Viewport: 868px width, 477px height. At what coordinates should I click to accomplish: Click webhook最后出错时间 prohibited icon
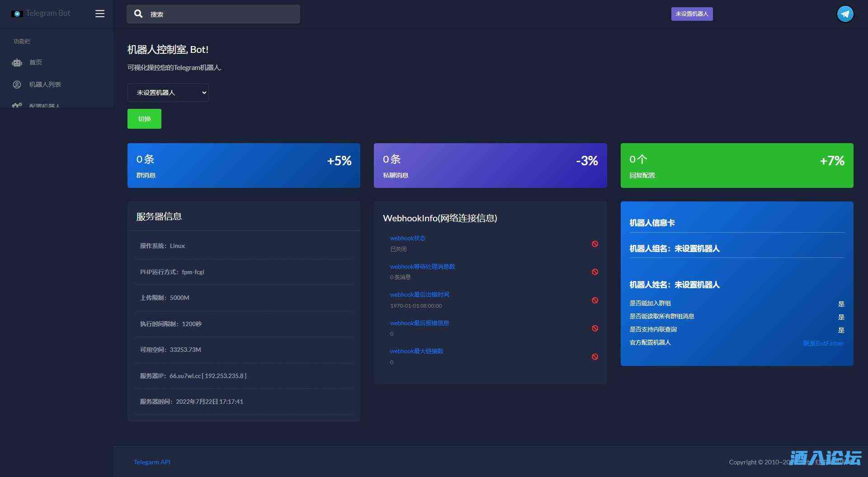coord(595,300)
